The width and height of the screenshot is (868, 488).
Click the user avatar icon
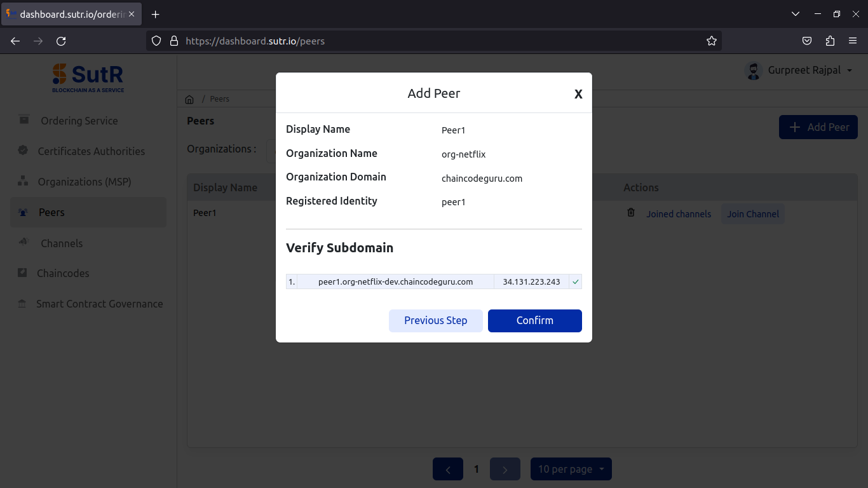pos(754,71)
